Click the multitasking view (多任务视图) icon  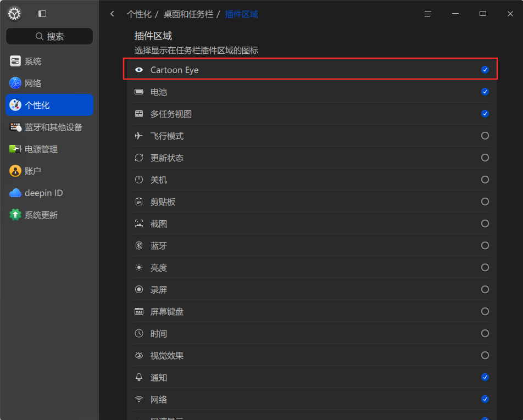(139, 114)
